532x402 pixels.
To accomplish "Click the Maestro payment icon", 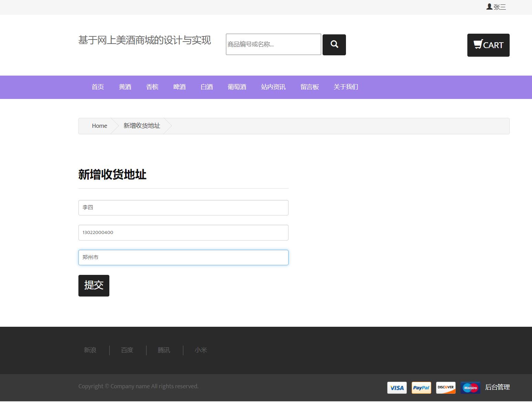I will 470,388.
